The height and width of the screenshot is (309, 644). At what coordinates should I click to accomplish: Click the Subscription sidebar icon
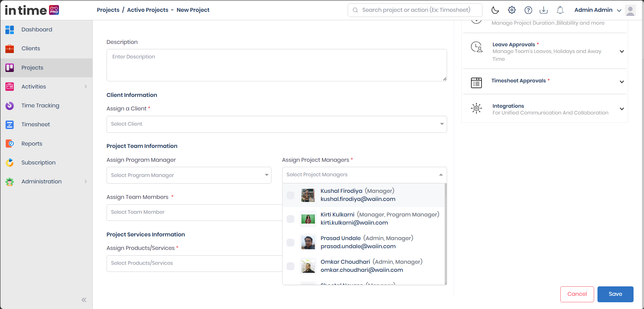(10, 162)
